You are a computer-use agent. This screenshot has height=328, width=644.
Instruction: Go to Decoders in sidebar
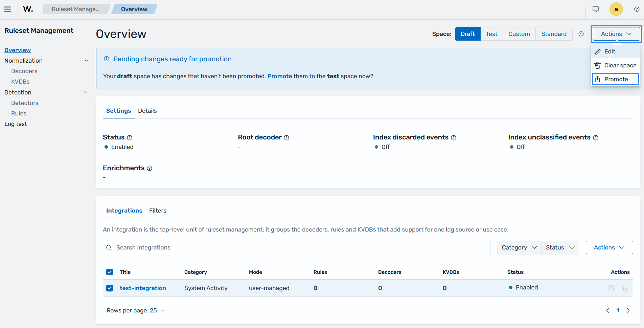24,71
